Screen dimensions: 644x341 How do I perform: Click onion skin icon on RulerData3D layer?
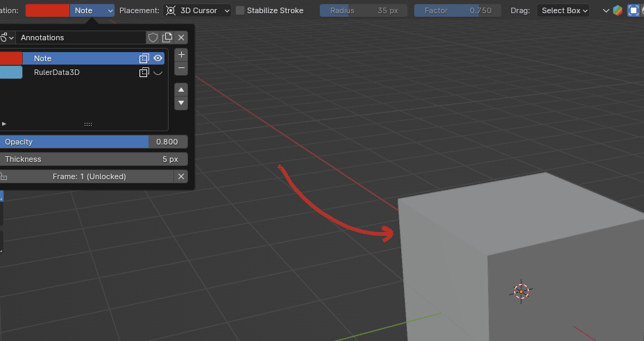pos(144,72)
